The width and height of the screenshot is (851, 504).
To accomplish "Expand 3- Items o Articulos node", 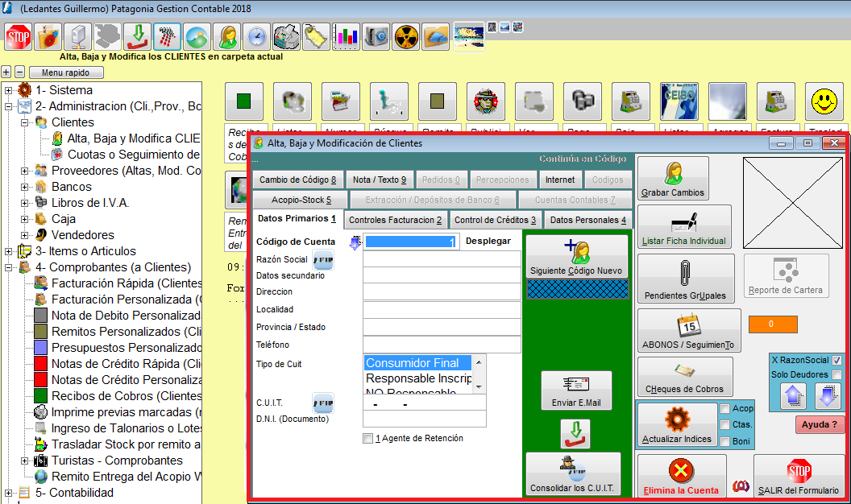I will tap(9, 251).
